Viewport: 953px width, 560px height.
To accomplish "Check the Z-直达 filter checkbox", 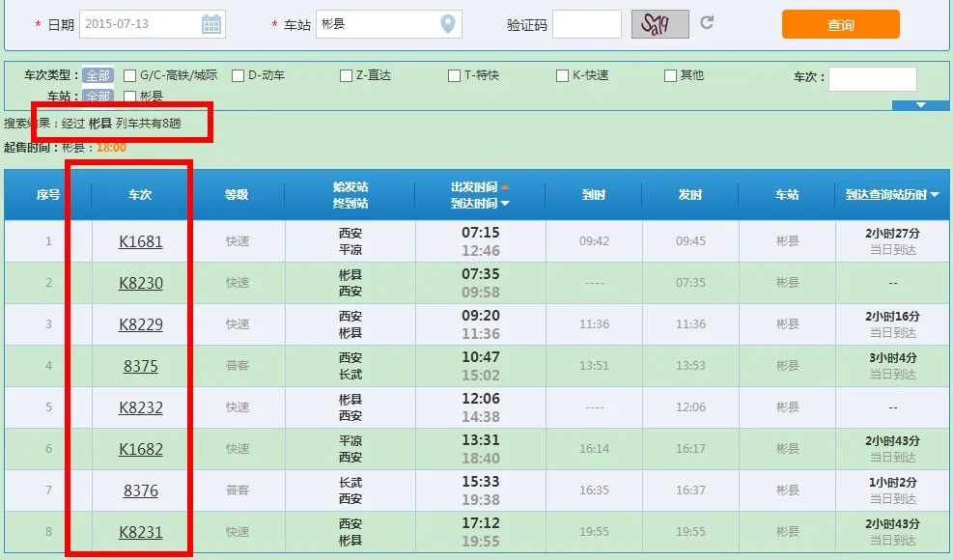I will click(x=345, y=73).
